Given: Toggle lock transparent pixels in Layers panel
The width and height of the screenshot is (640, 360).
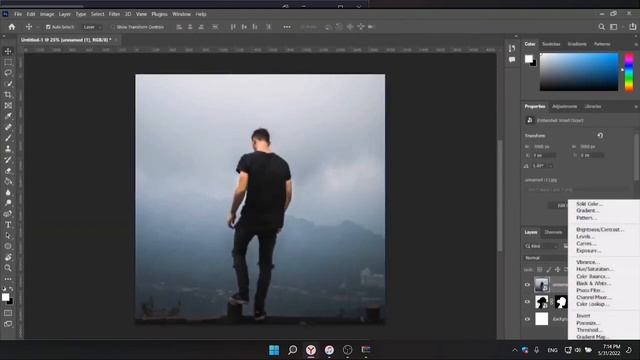Looking at the screenshot, I should point(540,269).
